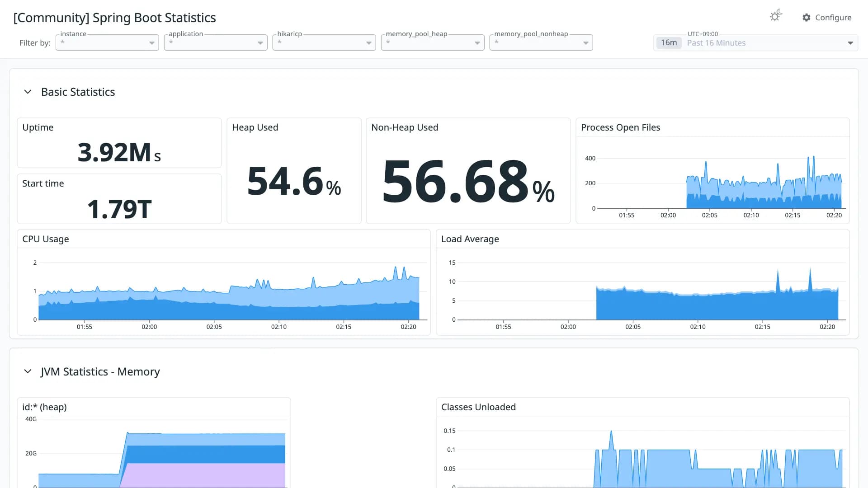Select the Start time 1.79T value
This screenshot has height=488, width=868.
119,209
